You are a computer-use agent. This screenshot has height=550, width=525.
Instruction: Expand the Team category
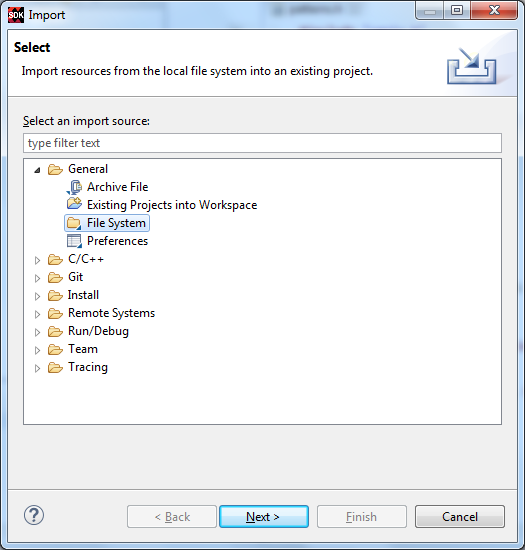pos(37,350)
